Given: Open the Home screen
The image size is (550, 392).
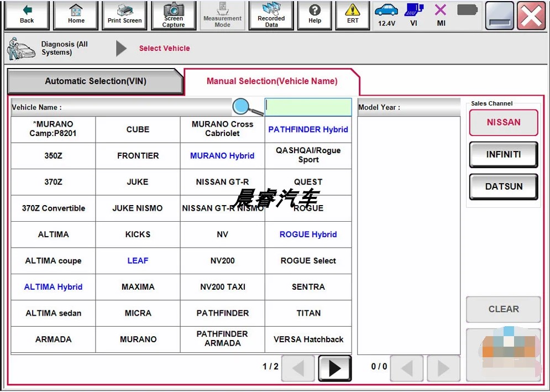Looking at the screenshot, I should click(x=76, y=15).
